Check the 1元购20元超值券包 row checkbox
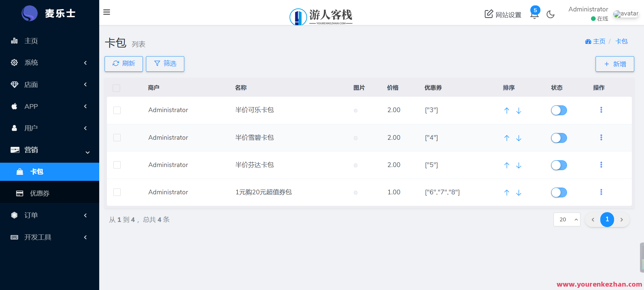The width and height of the screenshot is (644, 290). coord(117,192)
